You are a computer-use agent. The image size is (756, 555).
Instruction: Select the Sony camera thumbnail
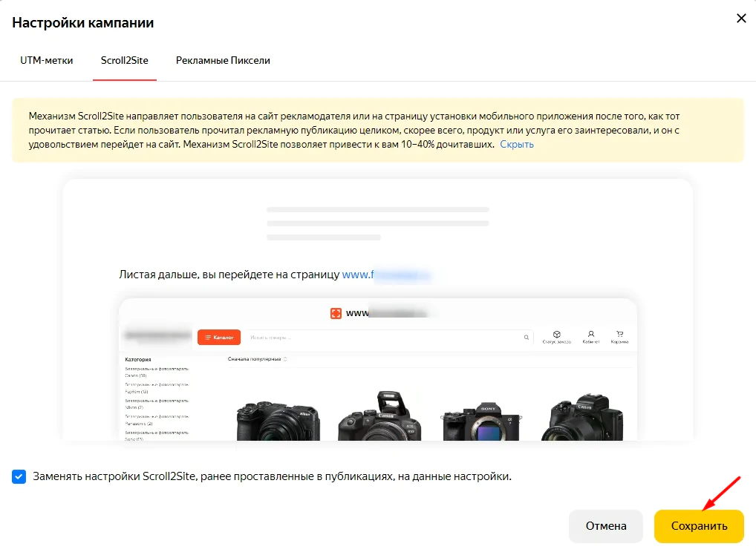(x=481, y=419)
